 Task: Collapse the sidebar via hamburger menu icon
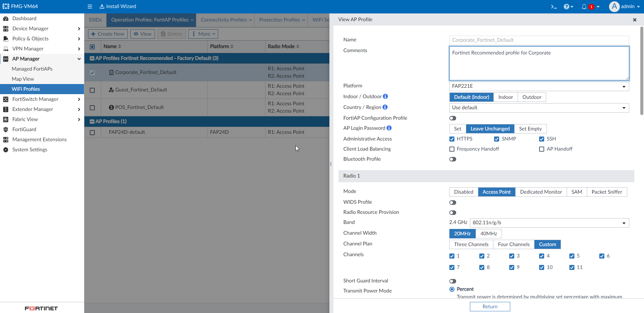89,6
